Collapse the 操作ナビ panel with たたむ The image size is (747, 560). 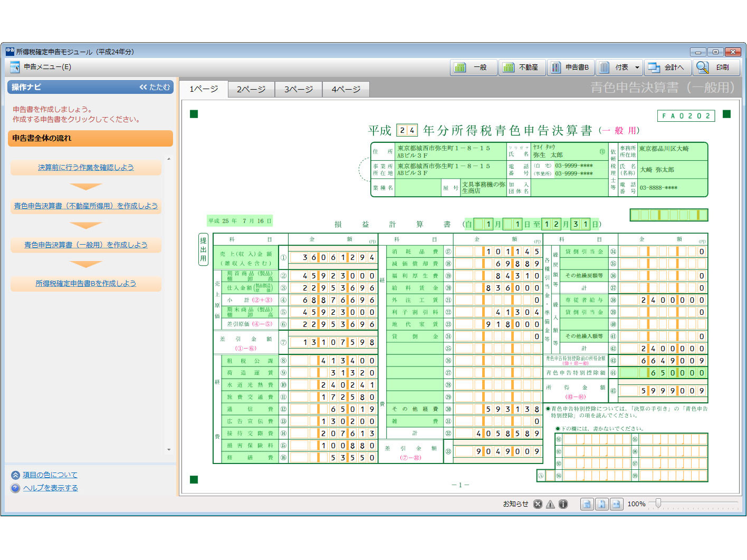coord(155,87)
